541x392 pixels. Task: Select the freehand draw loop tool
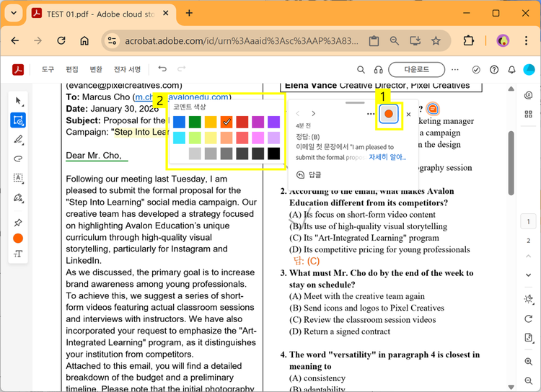pos(18,159)
